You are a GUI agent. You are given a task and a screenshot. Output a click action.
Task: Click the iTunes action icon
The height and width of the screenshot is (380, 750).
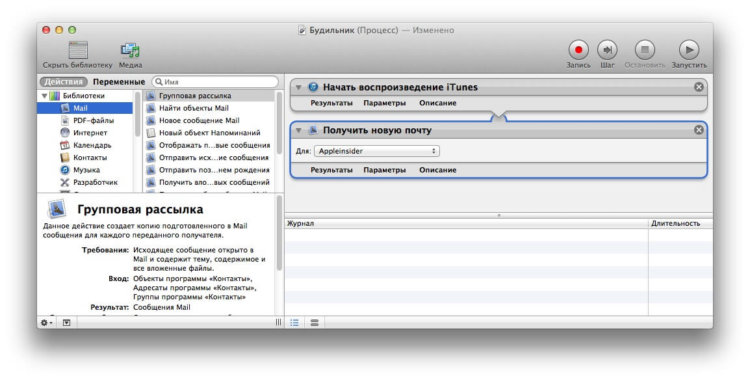[x=313, y=87]
